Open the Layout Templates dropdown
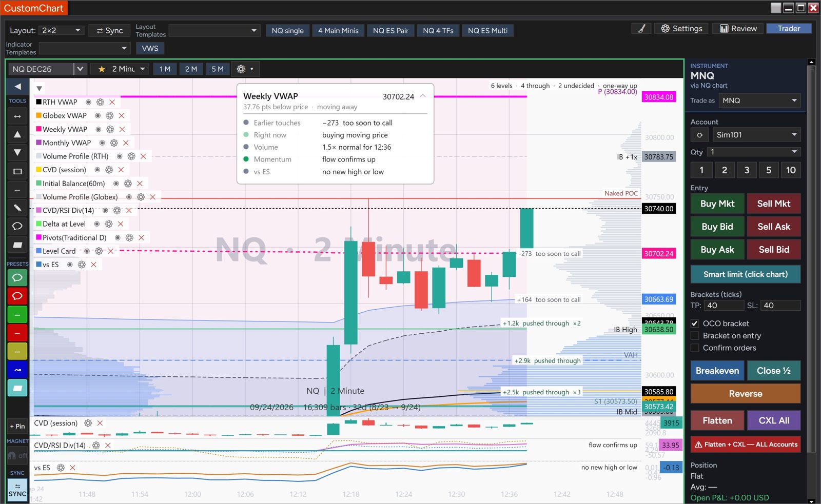The width and height of the screenshot is (821, 504). pyautogui.click(x=214, y=31)
